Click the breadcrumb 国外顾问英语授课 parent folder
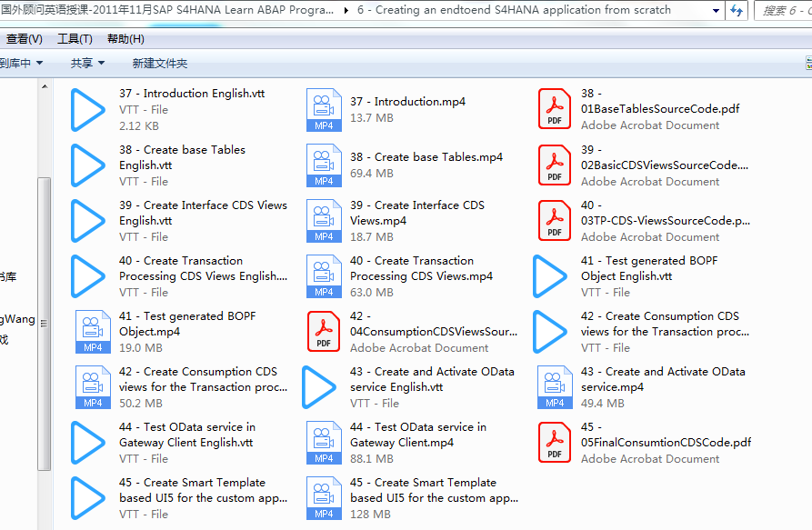The image size is (812, 530). pyautogui.click(x=167, y=10)
